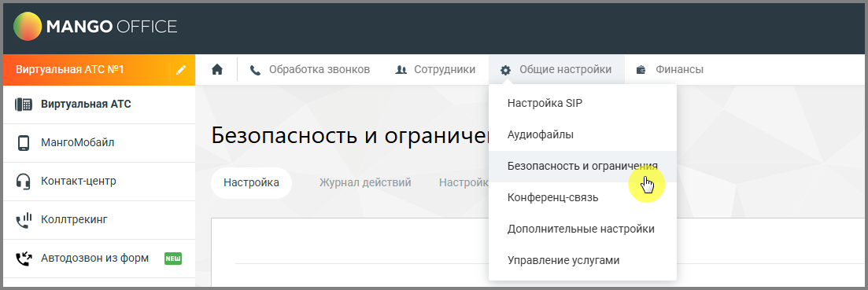The width and height of the screenshot is (868, 290).
Task: Choose Аудиофайлы in the dropdown menu
Action: 582,134
